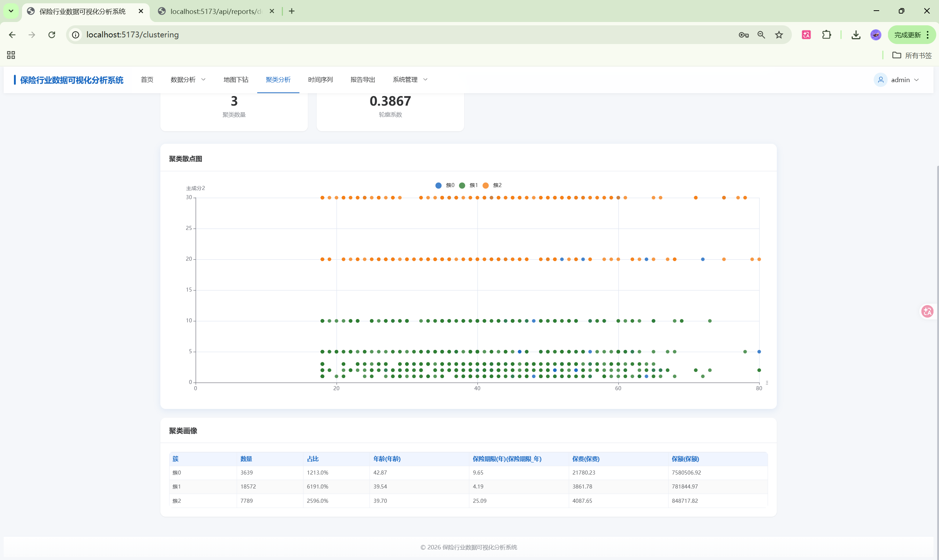Expand the 系统管理 dropdown menu

click(410, 80)
